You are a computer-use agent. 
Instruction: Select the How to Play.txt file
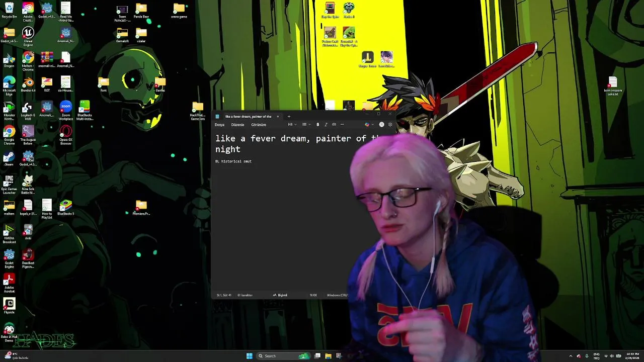(x=47, y=209)
